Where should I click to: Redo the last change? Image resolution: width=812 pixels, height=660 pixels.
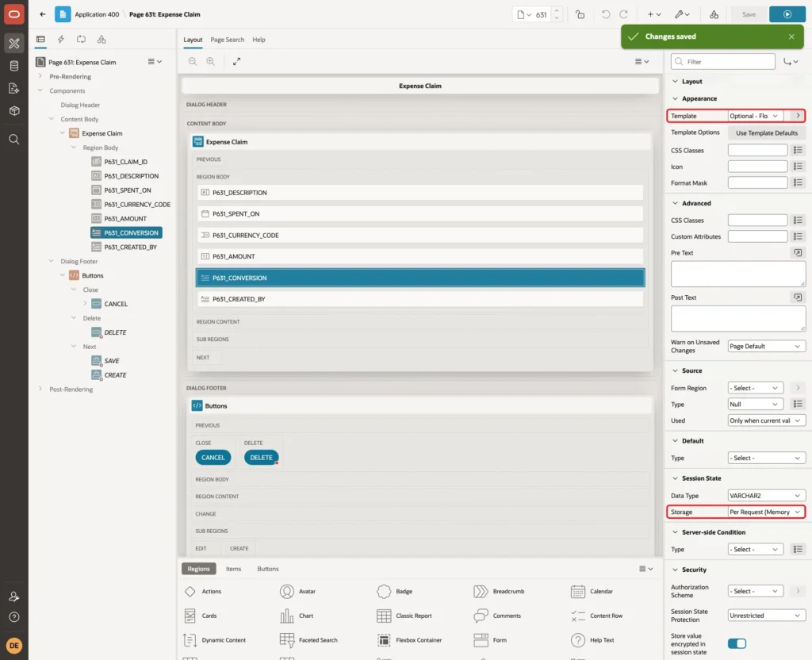pyautogui.click(x=623, y=14)
